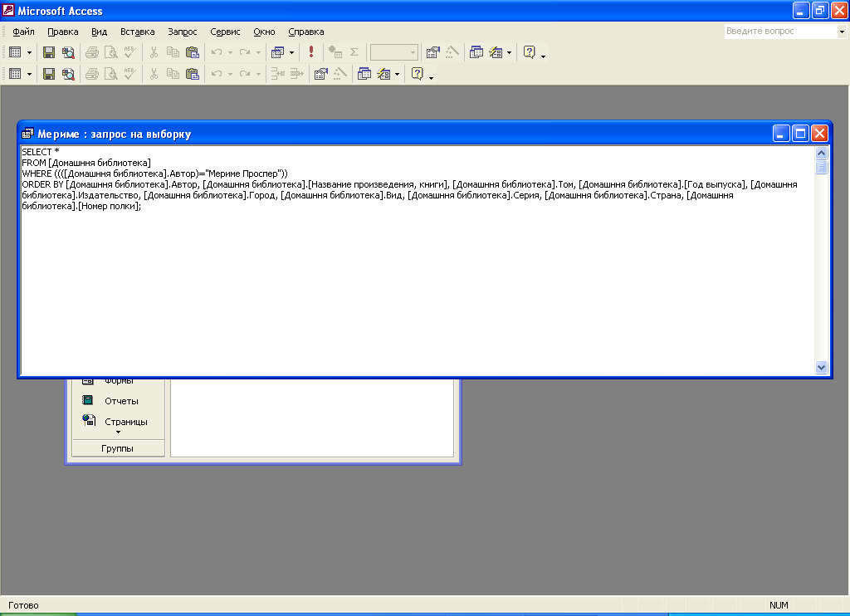Click the 'Готово' status bar text
The height and width of the screenshot is (616, 850).
(x=23, y=605)
